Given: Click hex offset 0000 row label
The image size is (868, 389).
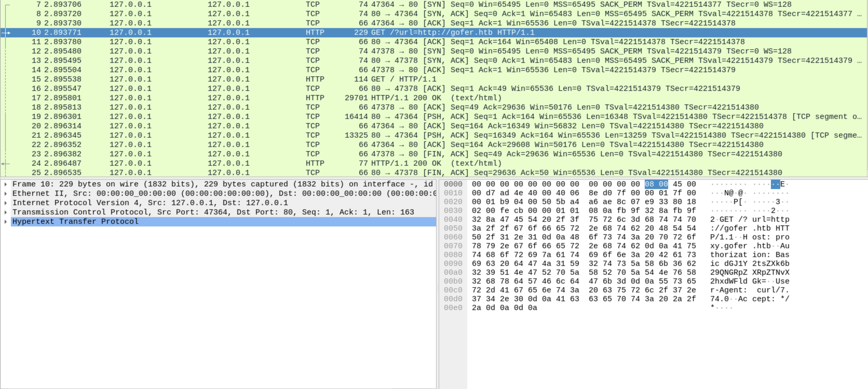Looking at the screenshot, I should [x=453, y=184].
